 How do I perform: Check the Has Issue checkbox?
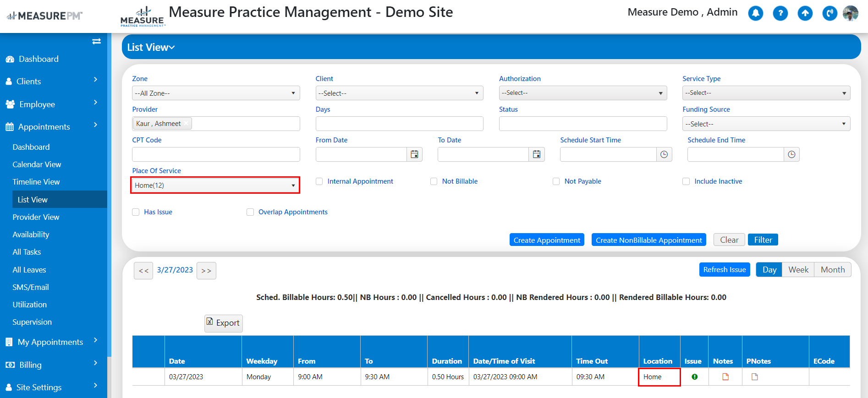pos(136,212)
